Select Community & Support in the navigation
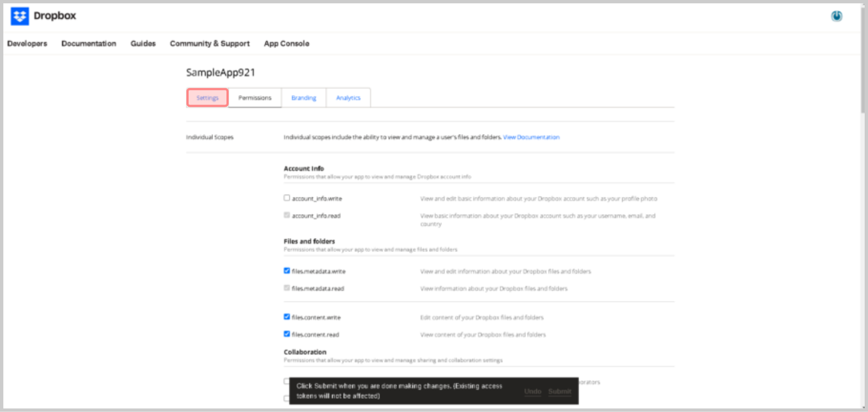Screen dimensions: 868x412 pyautogui.click(x=210, y=43)
